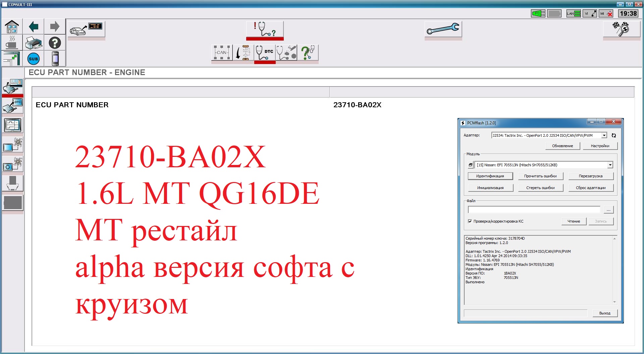Screen dimensions: 644x354
Task: Click the Тип ЭБУ 705513N log line
Action: click(492, 278)
